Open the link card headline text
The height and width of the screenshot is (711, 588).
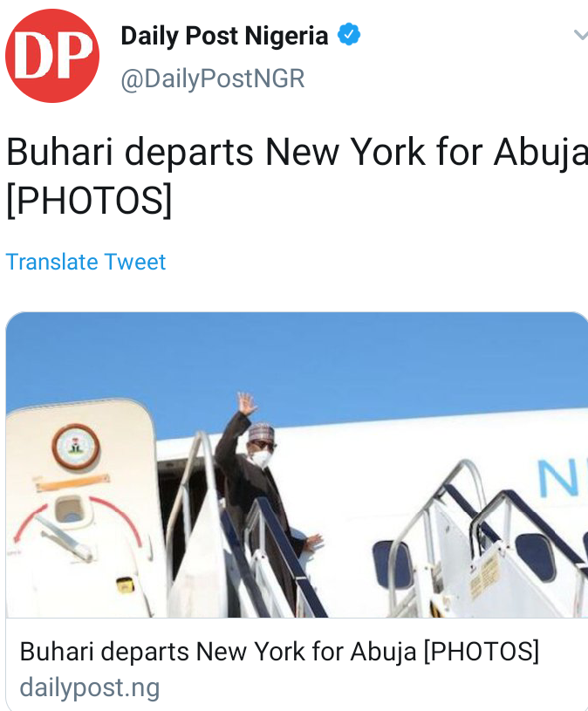click(x=279, y=652)
